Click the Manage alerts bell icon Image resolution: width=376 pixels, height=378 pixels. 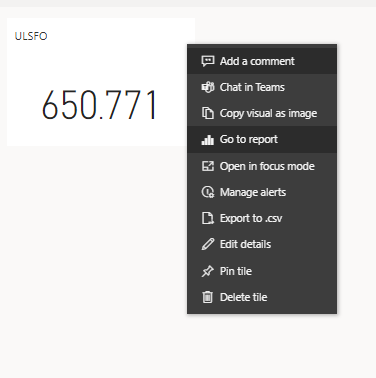tap(208, 192)
